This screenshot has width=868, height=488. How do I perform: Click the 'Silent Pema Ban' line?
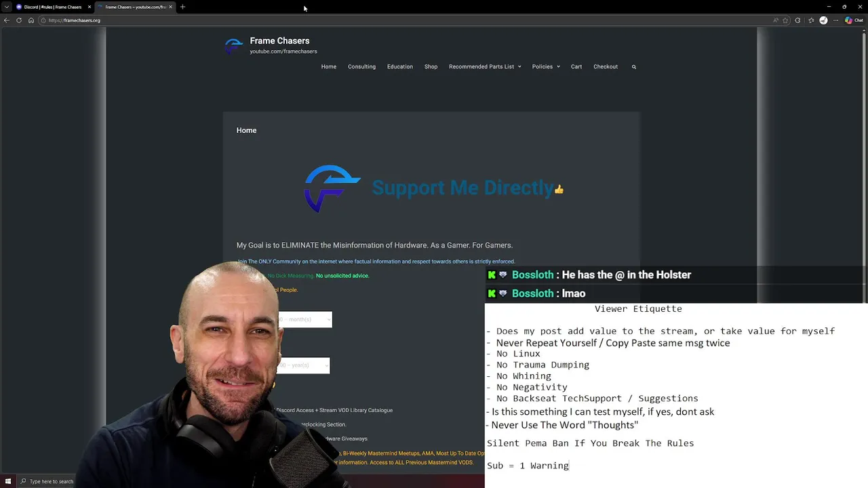(x=590, y=443)
